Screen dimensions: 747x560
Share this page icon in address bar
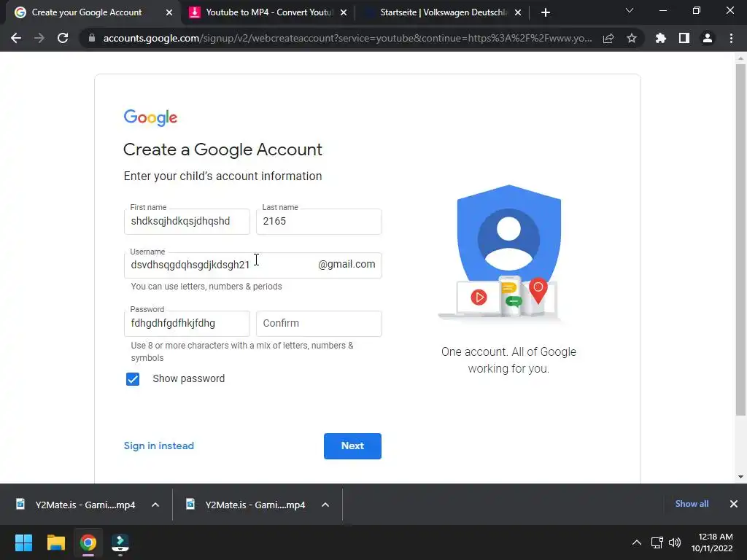click(608, 38)
